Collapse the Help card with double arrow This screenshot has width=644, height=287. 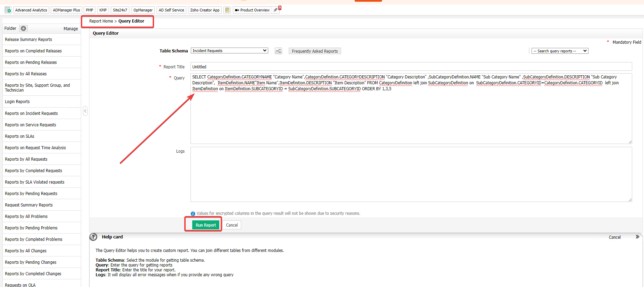click(x=637, y=237)
